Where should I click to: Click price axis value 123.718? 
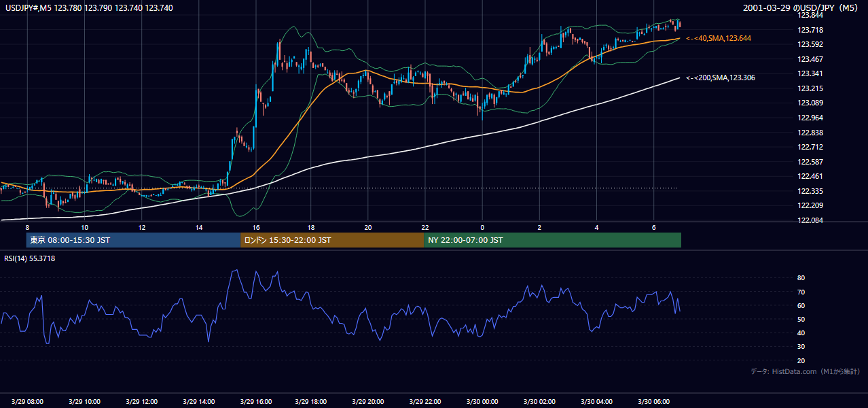[811, 30]
